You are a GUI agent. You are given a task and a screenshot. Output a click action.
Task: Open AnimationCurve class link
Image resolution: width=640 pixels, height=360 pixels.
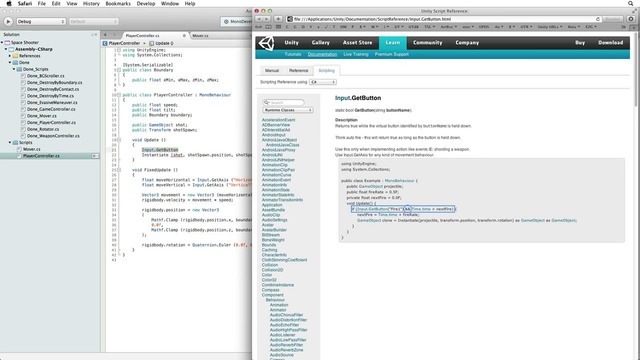point(276,175)
